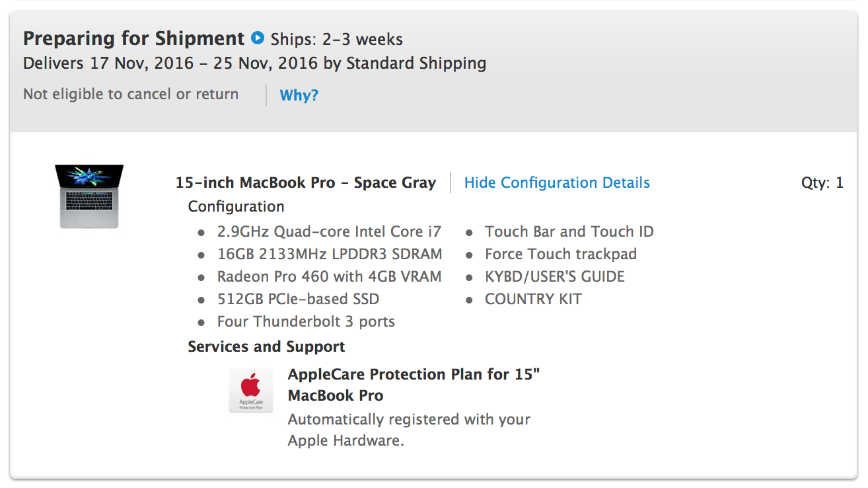
Task: Click the Qty: 1 label
Action: (x=822, y=183)
